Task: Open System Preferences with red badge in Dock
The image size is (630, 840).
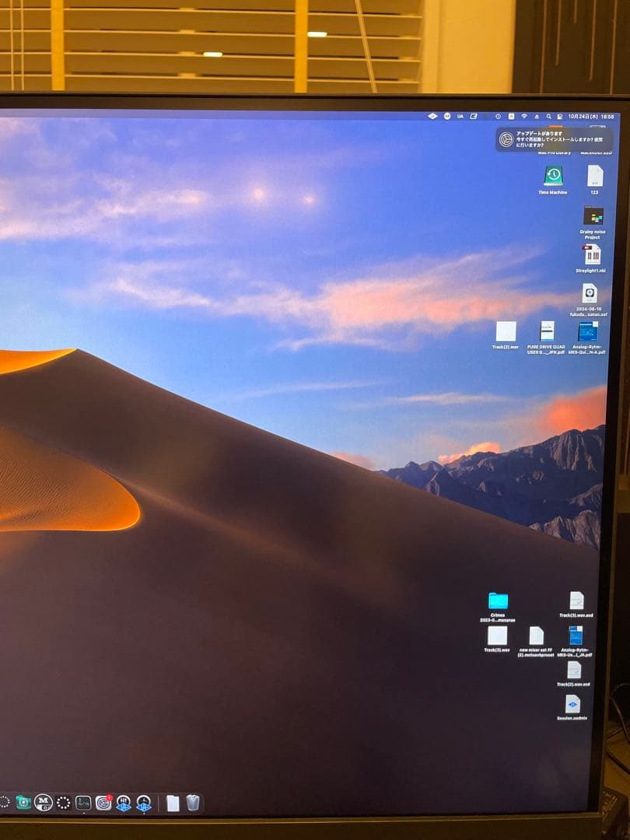Action: (103, 803)
